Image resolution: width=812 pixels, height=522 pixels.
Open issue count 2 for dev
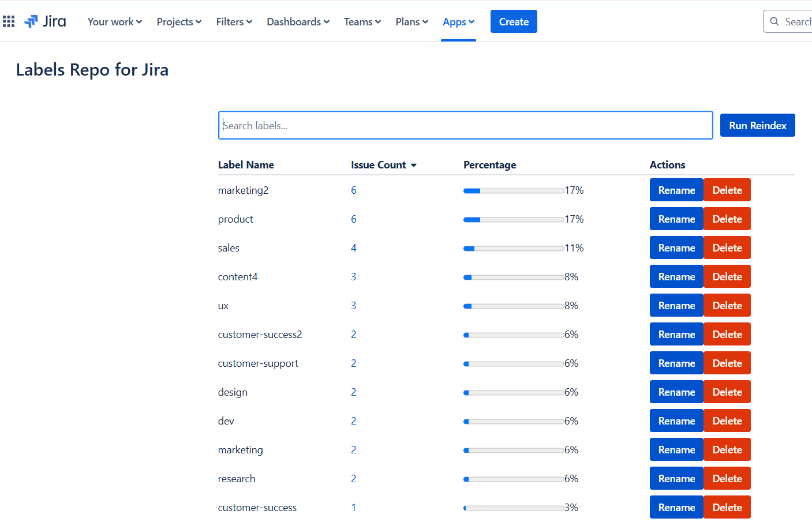pyautogui.click(x=354, y=421)
